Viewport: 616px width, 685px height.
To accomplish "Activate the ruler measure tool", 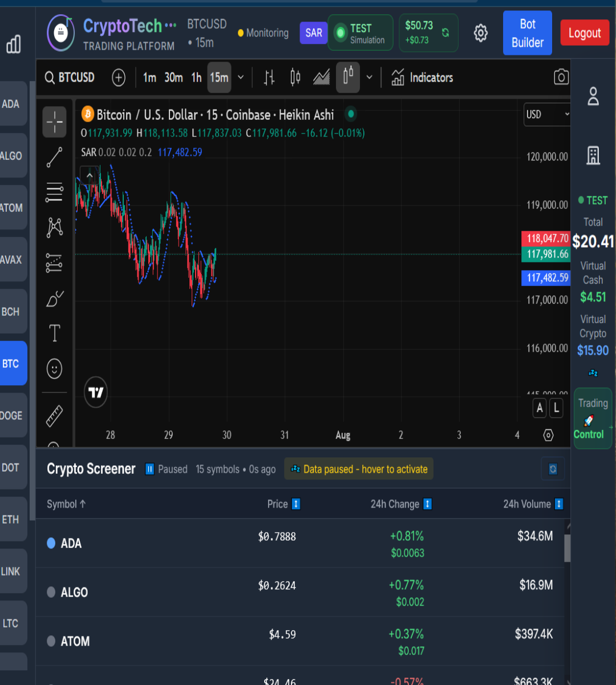I will click(55, 416).
